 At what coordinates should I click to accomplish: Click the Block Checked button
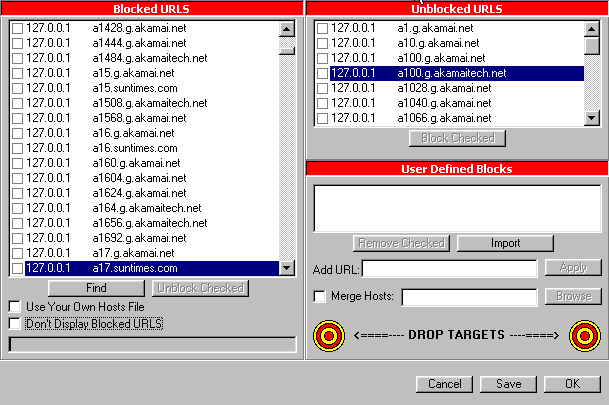(x=458, y=138)
